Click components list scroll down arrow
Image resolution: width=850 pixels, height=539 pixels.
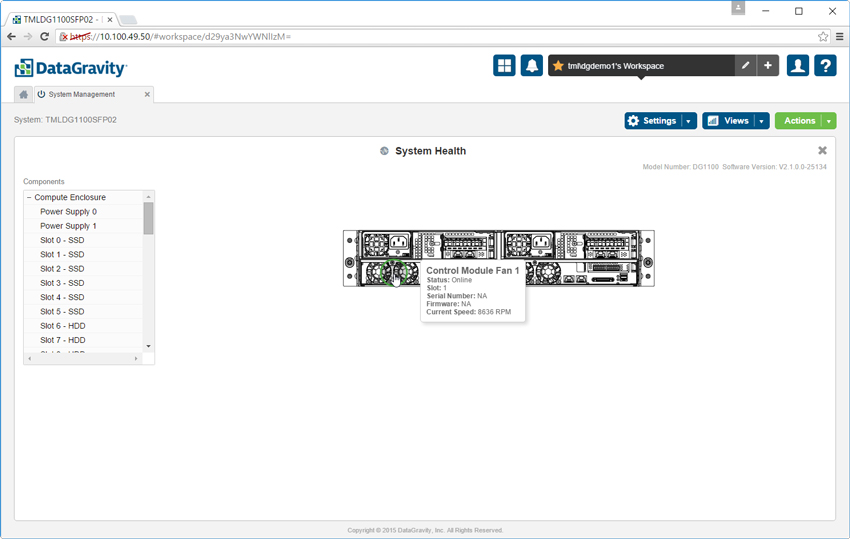point(149,346)
